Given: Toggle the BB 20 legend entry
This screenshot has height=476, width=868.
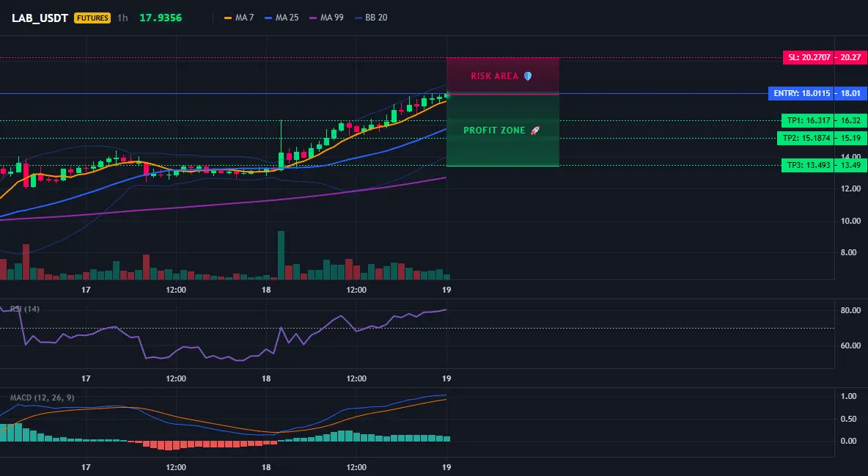Looking at the screenshot, I should click(371, 18).
